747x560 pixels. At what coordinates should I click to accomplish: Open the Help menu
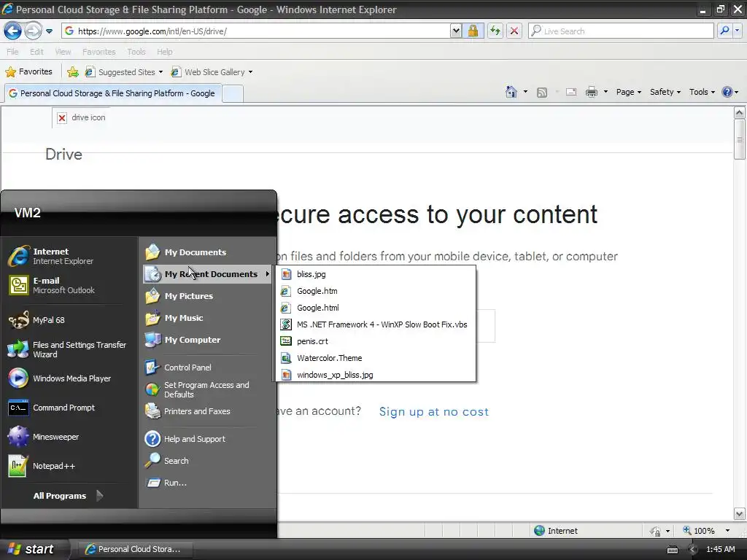tap(165, 52)
